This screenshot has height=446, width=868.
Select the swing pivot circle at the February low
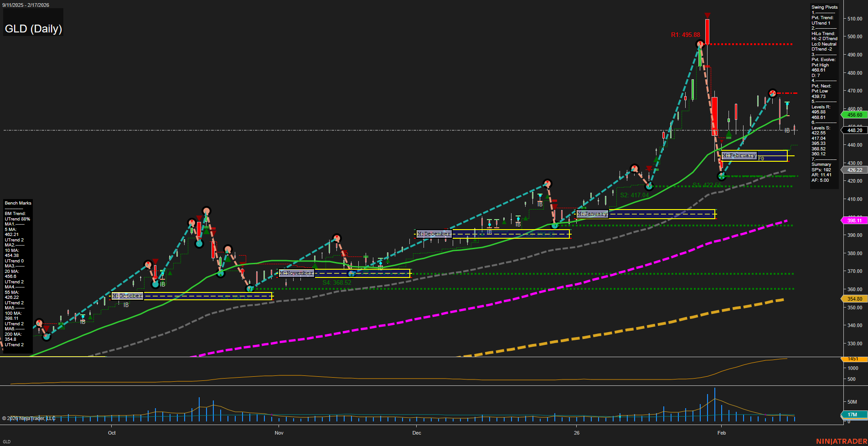click(x=722, y=175)
